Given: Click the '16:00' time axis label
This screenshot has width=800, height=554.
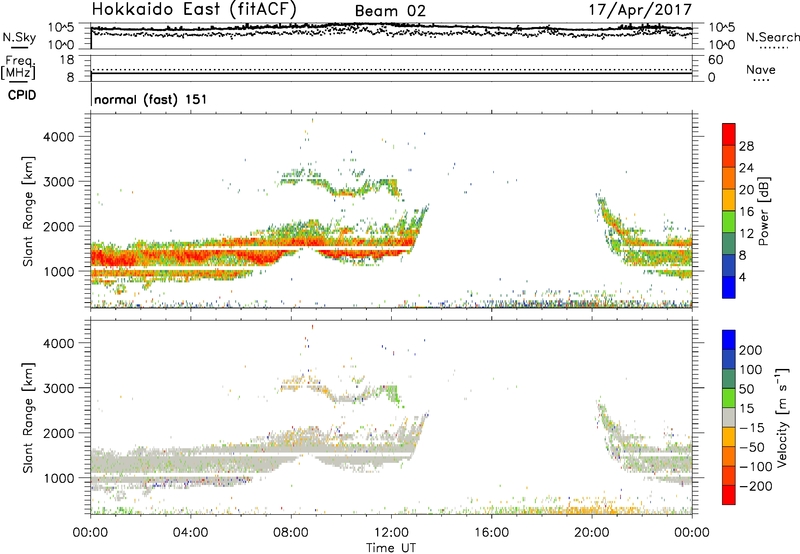Looking at the screenshot, I should click(492, 533).
